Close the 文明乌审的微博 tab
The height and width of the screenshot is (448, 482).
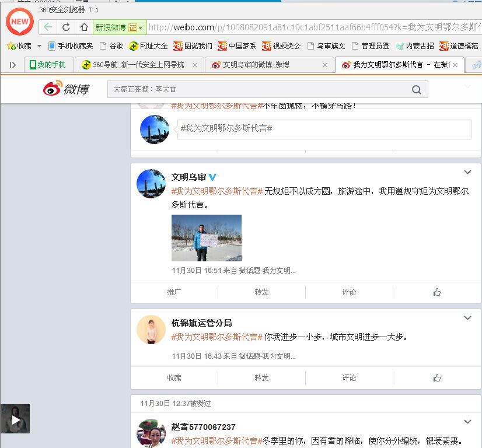click(x=325, y=65)
